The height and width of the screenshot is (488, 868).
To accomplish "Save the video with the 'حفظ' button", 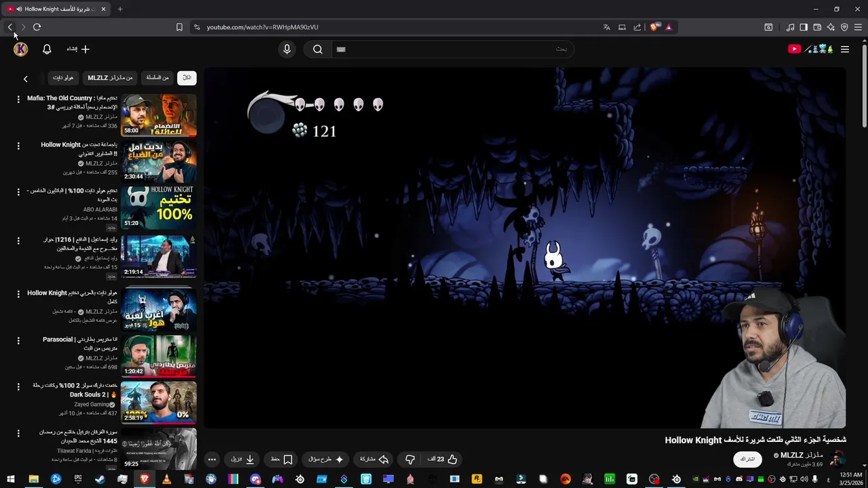I will tap(281, 460).
